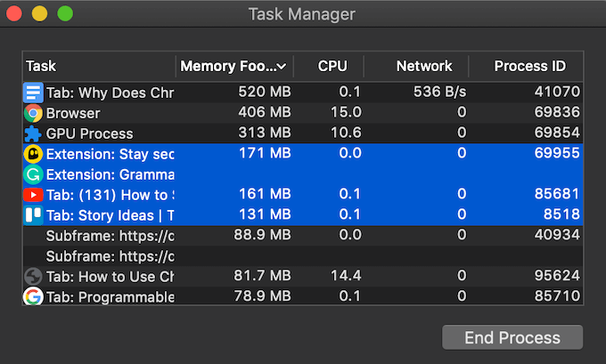Click the CyberGhost extension icon
606x364 pixels.
point(33,154)
